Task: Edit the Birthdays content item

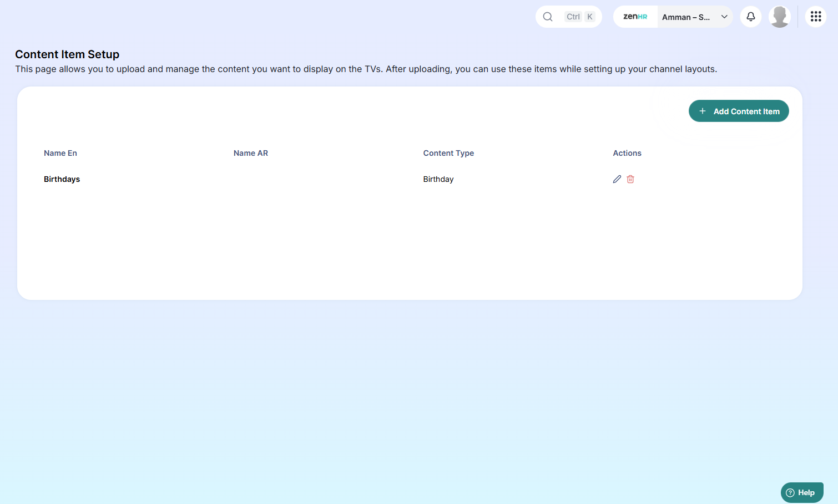Action: tap(617, 179)
